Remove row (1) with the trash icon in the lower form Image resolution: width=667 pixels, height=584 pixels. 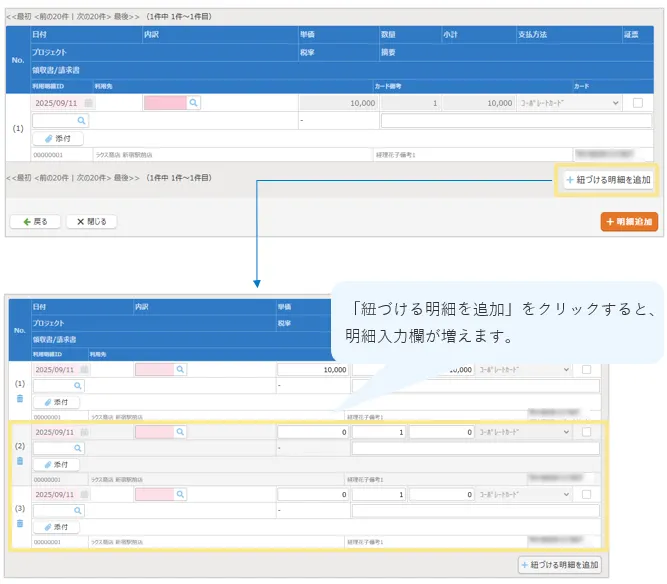(x=19, y=398)
